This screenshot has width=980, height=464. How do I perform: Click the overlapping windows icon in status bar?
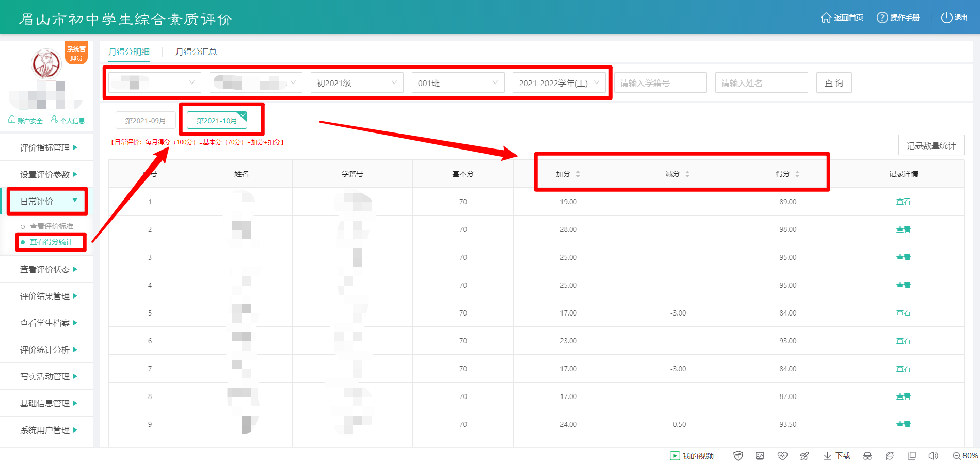click(912, 456)
